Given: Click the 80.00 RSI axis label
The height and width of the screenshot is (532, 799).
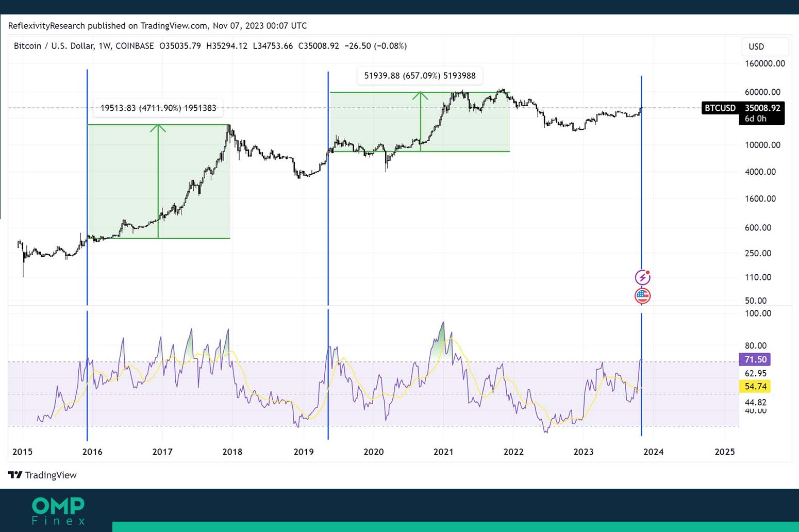Looking at the screenshot, I should click(756, 345).
